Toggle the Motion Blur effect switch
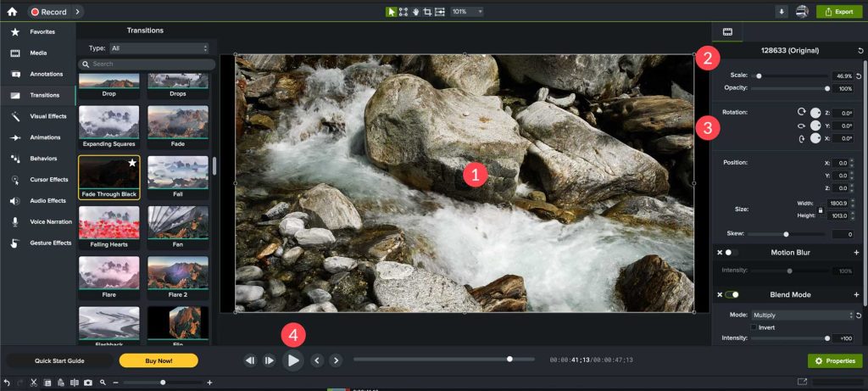868x391 pixels. 731,253
